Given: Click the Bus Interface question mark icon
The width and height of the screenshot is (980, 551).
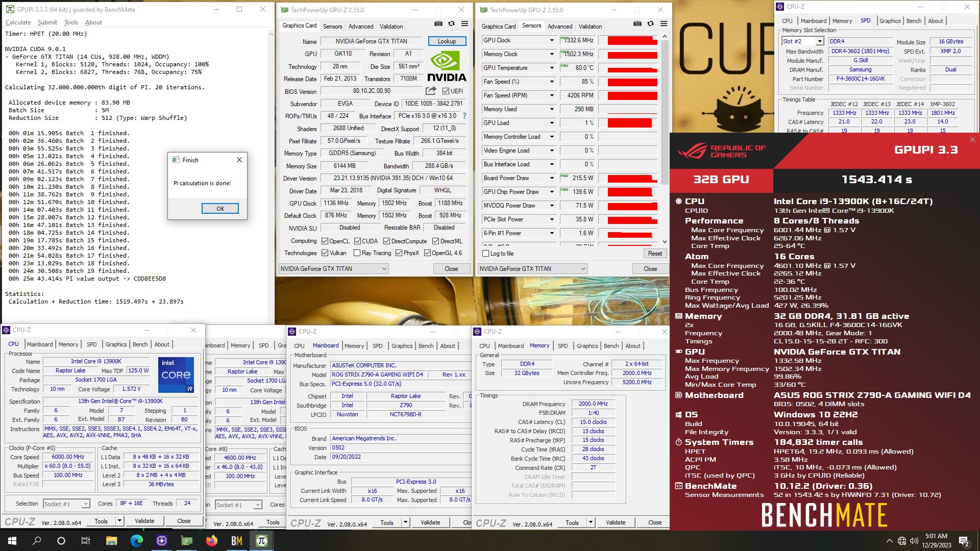Looking at the screenshot, I should click(464, 116).
